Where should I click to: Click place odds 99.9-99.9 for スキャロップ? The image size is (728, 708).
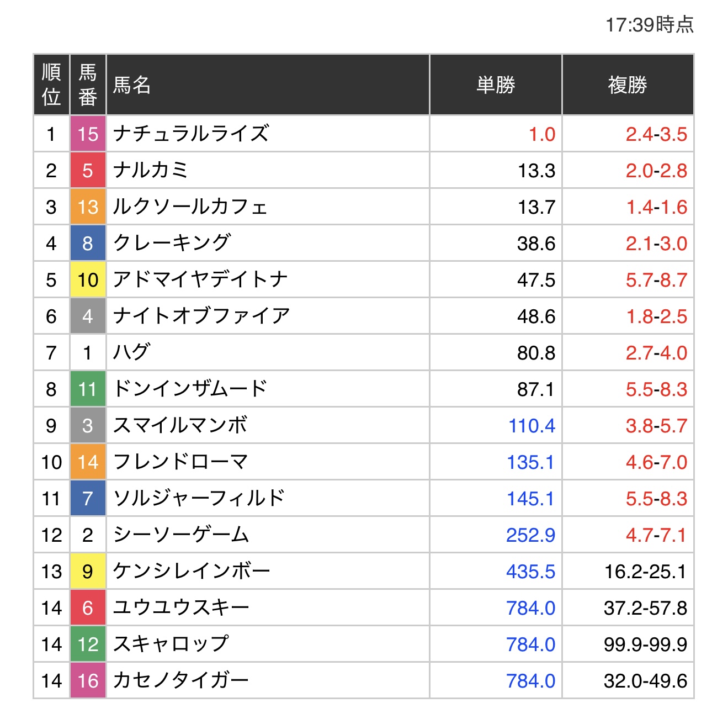(x=645, y=644)
